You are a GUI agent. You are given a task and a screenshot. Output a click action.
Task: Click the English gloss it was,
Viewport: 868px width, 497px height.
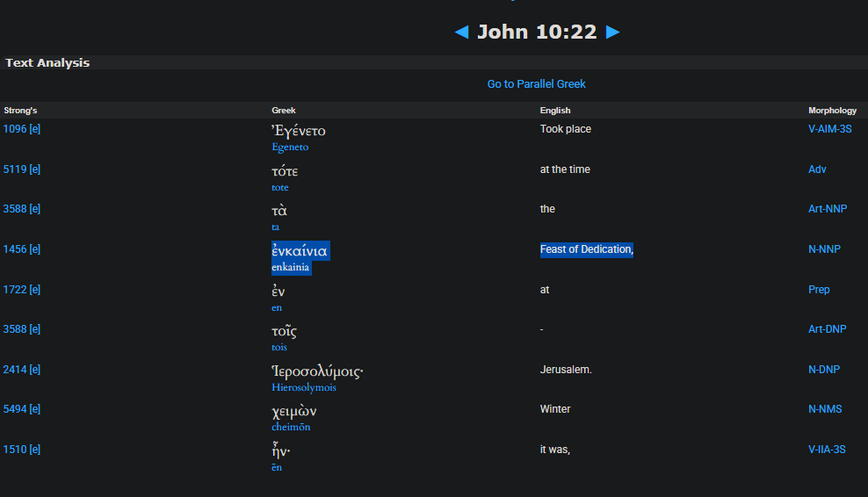(555, 450)
